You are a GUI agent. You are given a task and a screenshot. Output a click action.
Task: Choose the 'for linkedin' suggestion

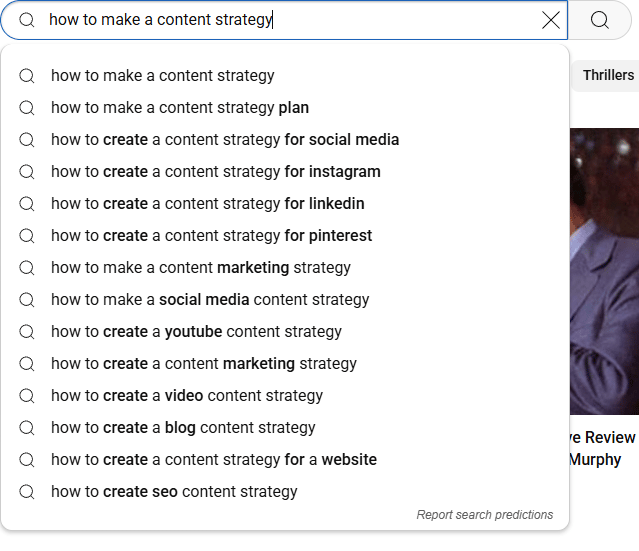208,203
